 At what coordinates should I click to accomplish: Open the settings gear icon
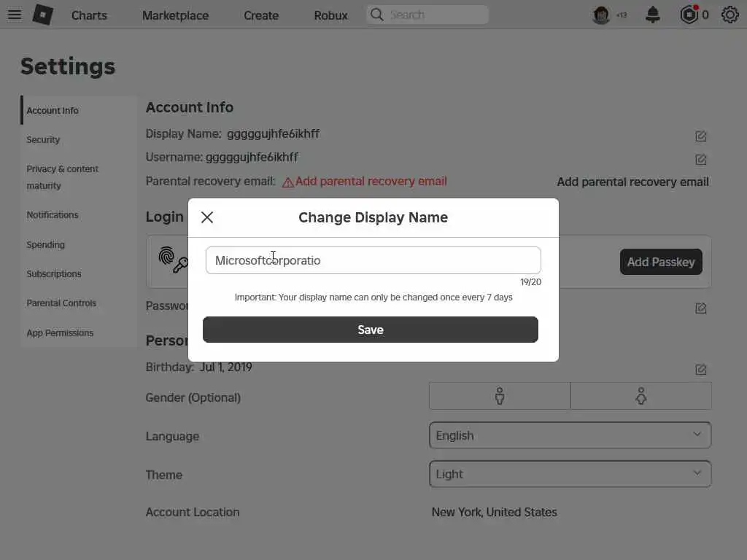[729, 15]
